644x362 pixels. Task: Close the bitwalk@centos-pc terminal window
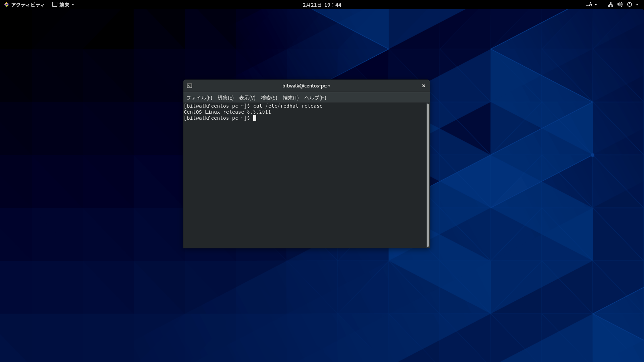[x=423, y=86]
